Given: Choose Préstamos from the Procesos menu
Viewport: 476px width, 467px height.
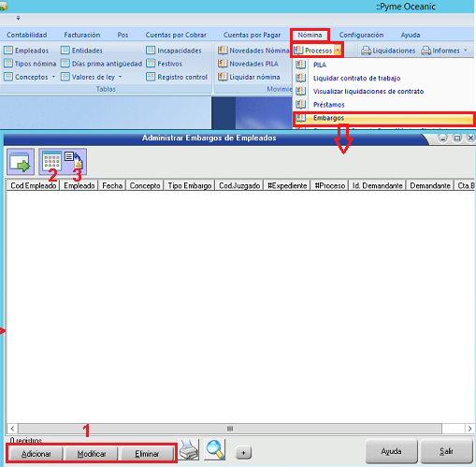Looking at the screenshot, I should (x=329, y=105).
